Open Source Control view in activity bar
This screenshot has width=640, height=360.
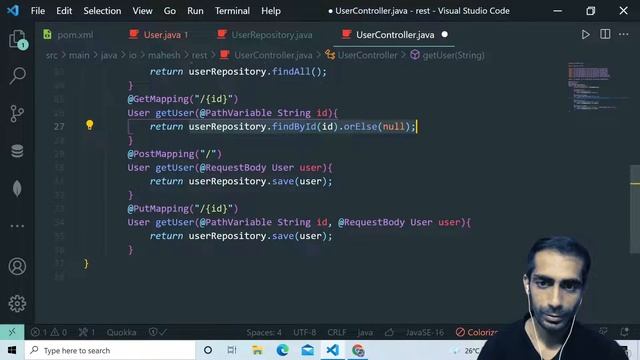click(17, 113)
